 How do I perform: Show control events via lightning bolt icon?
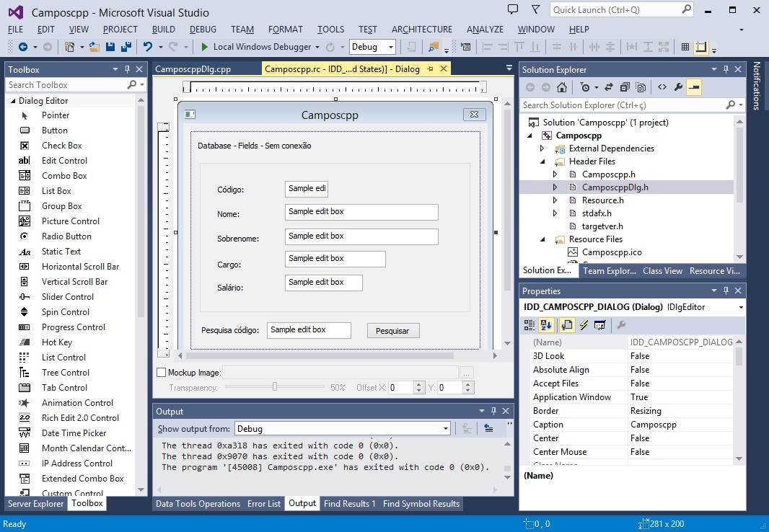pyautogui.click(x=584, y=325)
